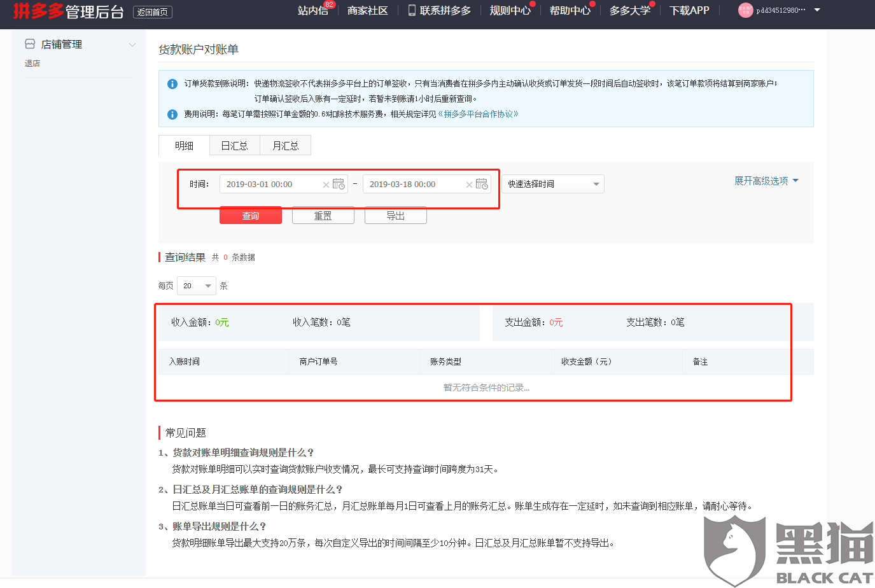Image resolution: width=875 pixels, height=588 pixels.
Task: Clear the start date with X icon
Action: click(326, 185)
